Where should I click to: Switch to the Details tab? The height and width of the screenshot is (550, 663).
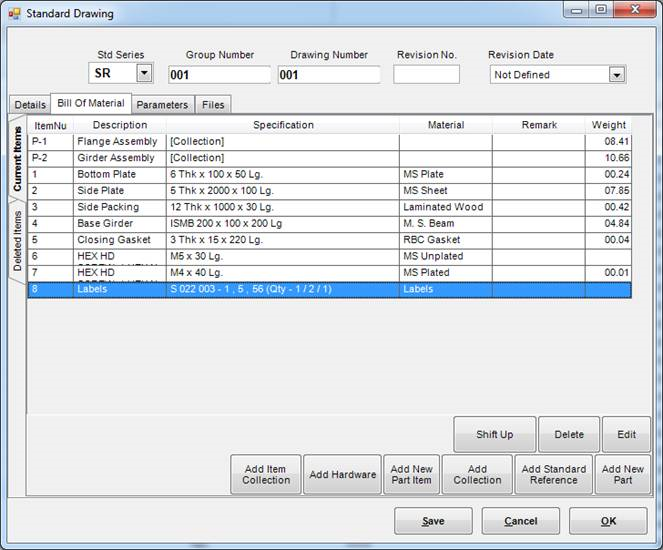30,104
